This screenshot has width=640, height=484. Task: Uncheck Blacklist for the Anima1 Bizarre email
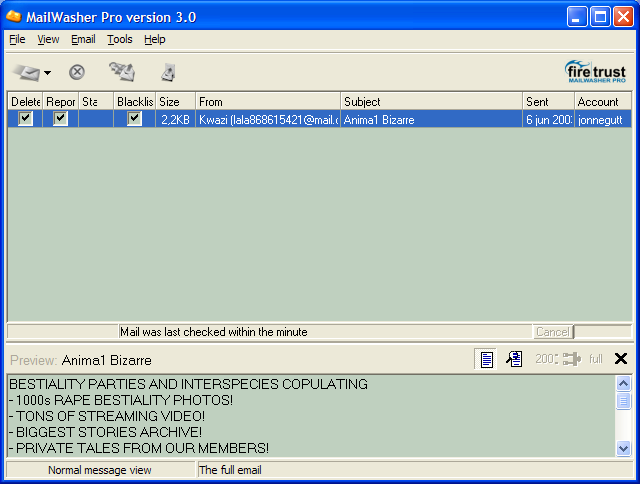[134, 119]
